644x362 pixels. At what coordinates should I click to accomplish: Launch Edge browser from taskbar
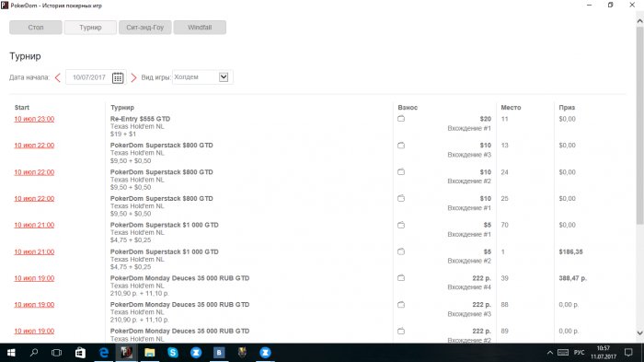coord(104,353)
